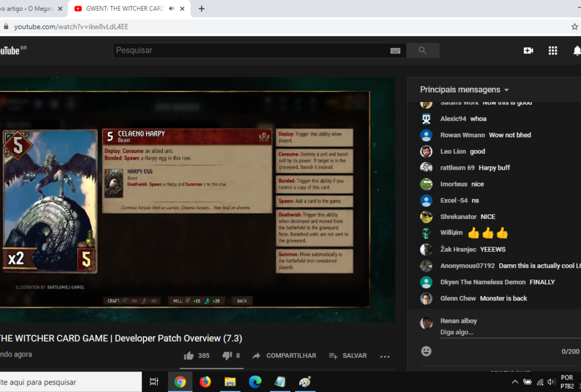Screen dimensions: 581x392
Task: Click username Anonymous07192 in chat
Action: [468, 265]
